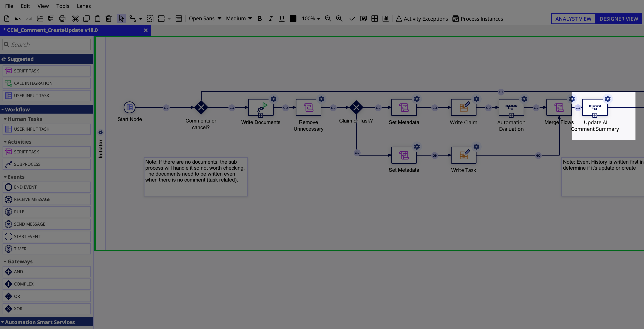Click the Delete trash icon
The width and height of the screenshot is (644, 329).
point(108,19)
